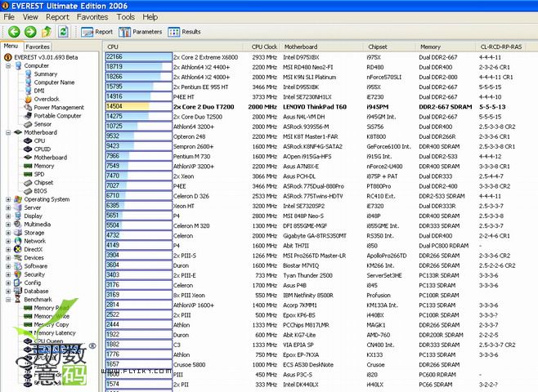
Task: Open the Help menu
Action: click(x=150, y=17)
